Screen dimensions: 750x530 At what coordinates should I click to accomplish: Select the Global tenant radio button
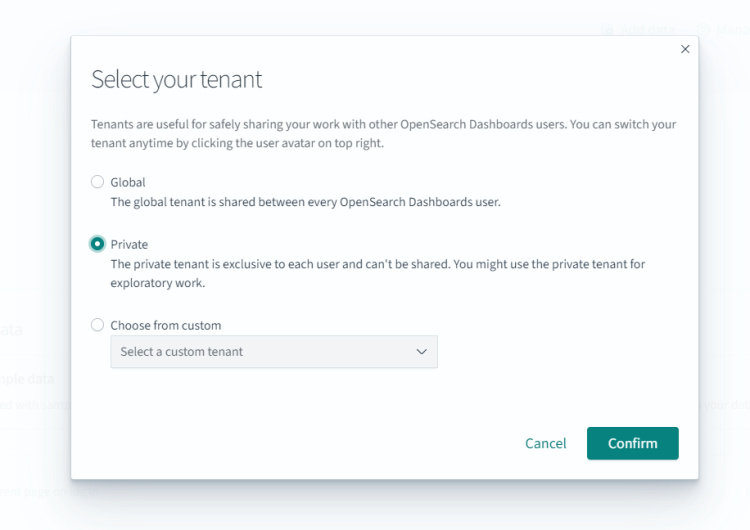97,182
